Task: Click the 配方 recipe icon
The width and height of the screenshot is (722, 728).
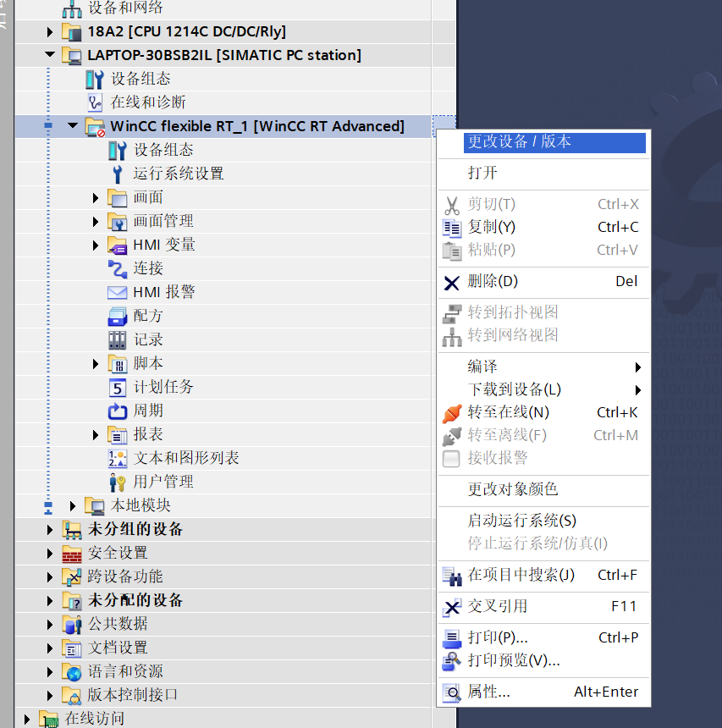Action: pyautogui.click(x=118, y=317)
